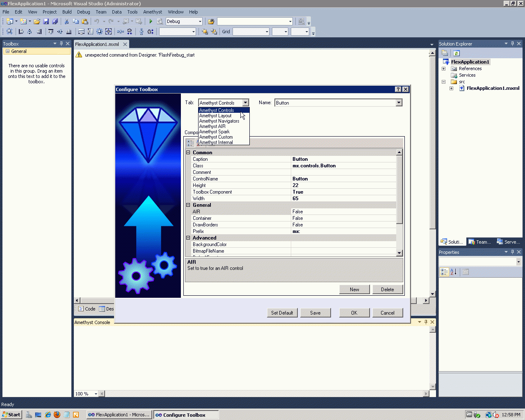525x420 pixels.
Task: Click the help question mark in Configure Toolbox
Action: coord(398,89)
